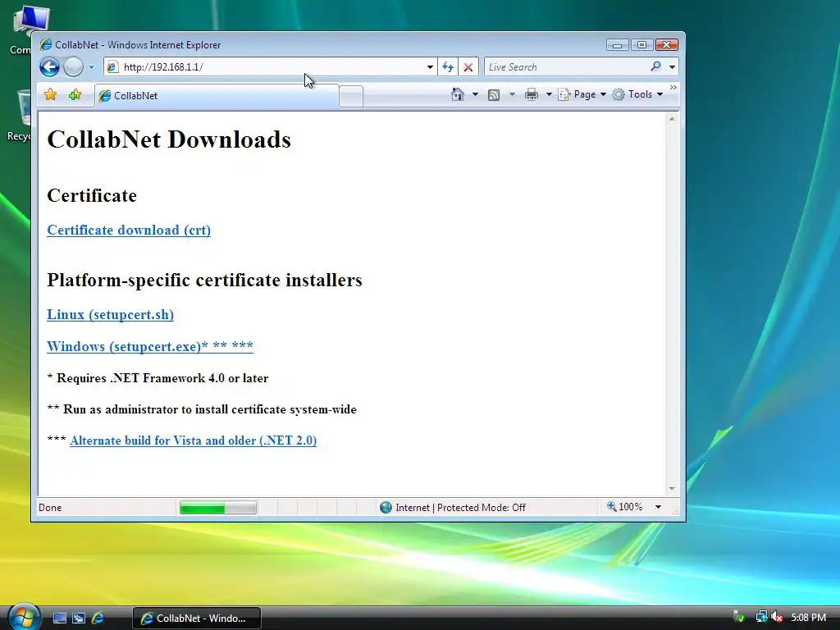Image resolution: width=840 pixels, height=630 pixels.
Task: Click the page icon in the address bar
Action: click(x=112, y=67)
